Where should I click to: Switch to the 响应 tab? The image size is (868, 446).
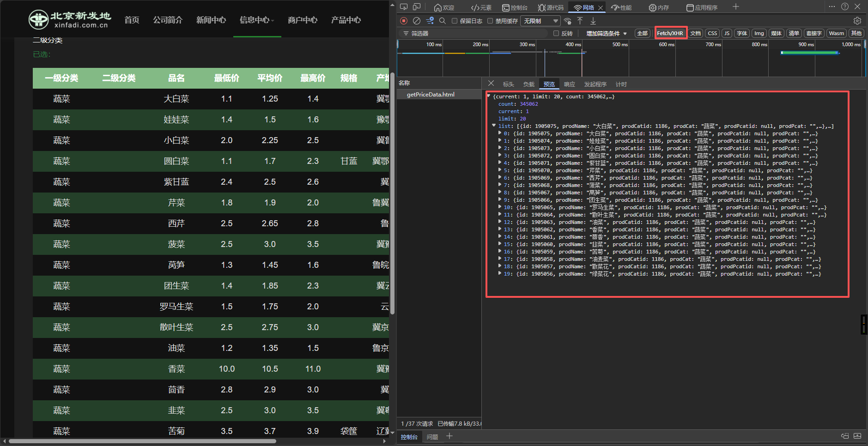569,84
